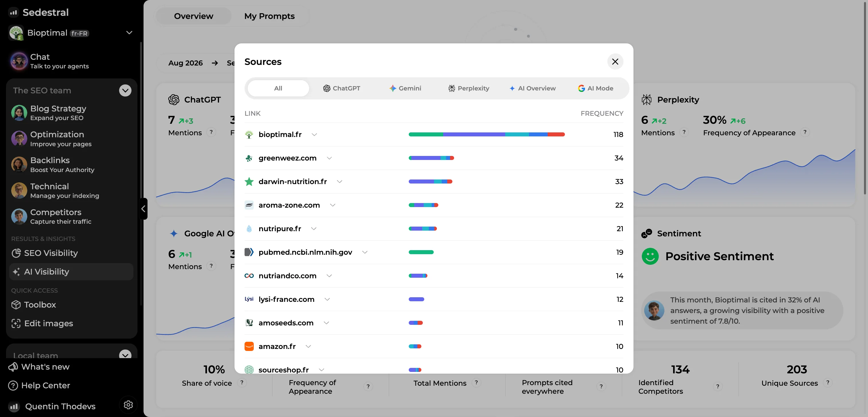This screenshot has height=417, width=868.
Task: Switch to the Overview tab
Action: pyautogui.click(x=194, y=16)
